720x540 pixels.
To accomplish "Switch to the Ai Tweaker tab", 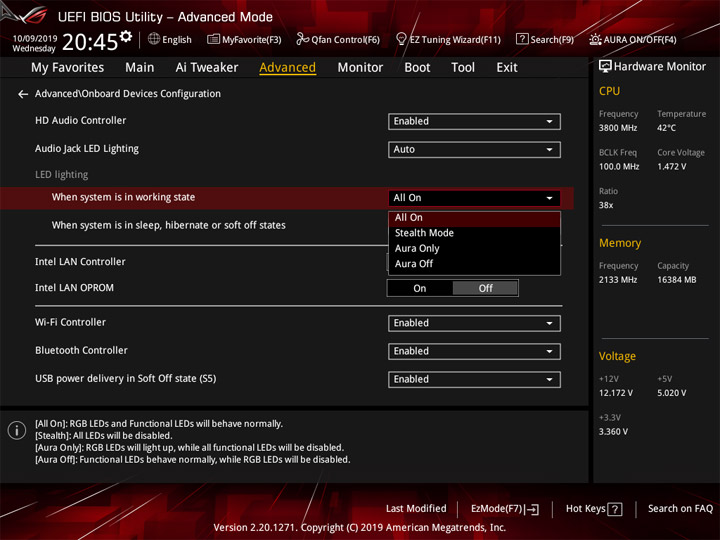I will tap(207, 68).
